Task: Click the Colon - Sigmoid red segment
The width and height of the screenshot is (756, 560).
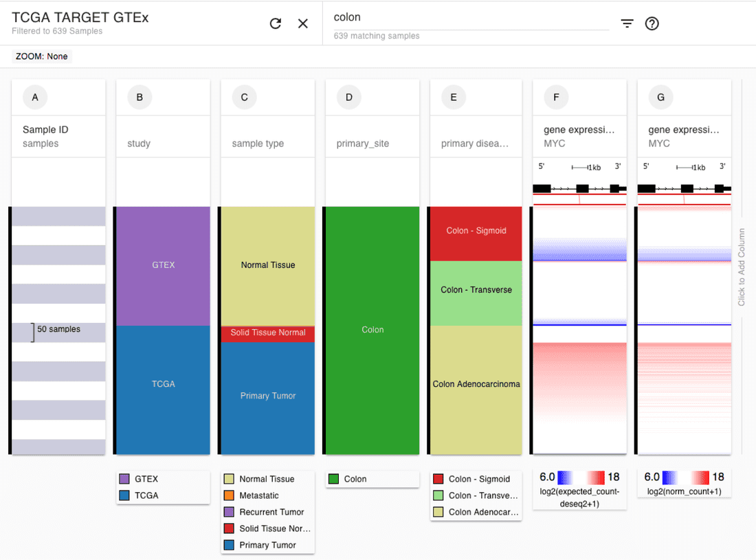Action: [476, 232]
